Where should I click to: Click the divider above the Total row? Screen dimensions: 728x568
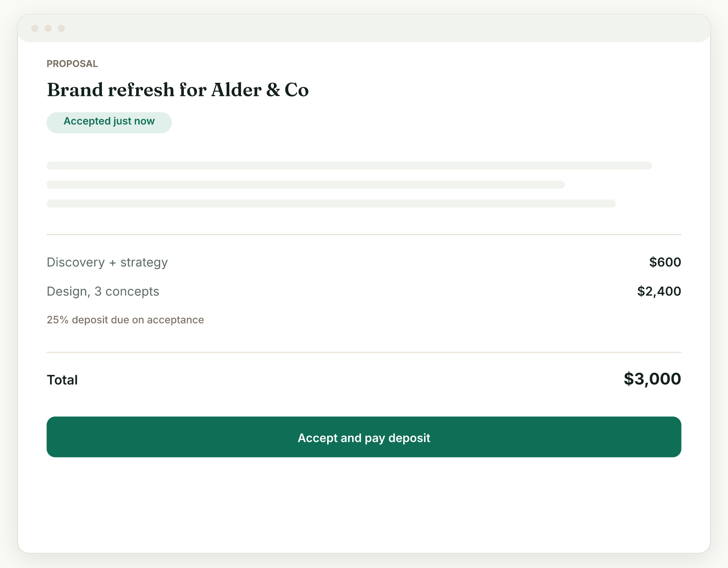pos(364,352)
